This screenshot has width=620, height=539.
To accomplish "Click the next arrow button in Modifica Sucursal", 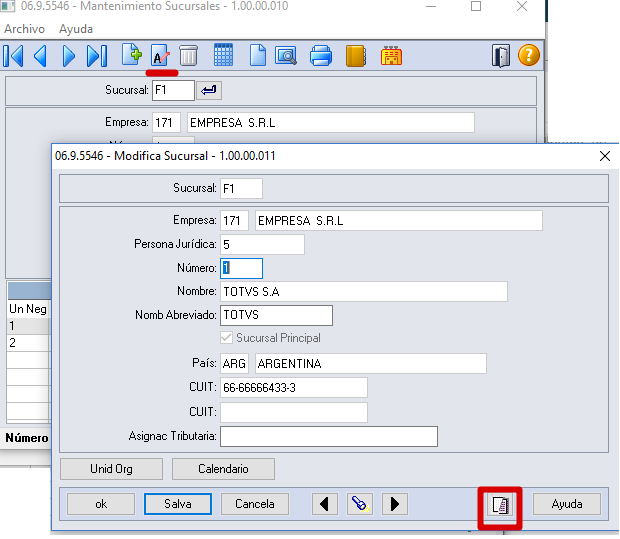I will click(x=395, y=504).
